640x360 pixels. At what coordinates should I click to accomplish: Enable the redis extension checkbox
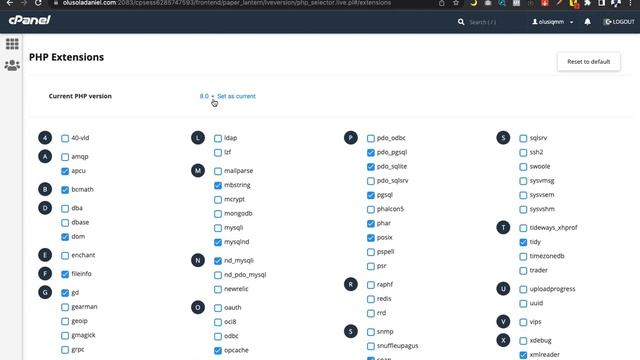(371, 299)
